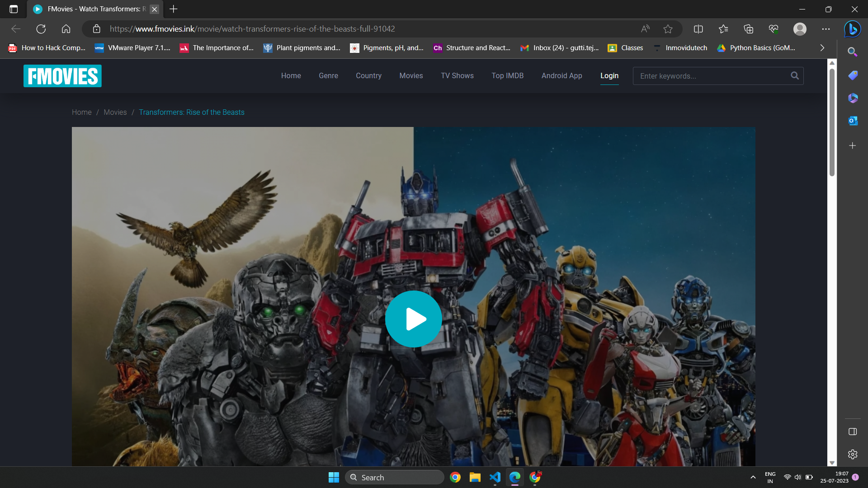Click scrollbar down arrow
The height and width of the screenshot is (488, 868).
[831, 463]
